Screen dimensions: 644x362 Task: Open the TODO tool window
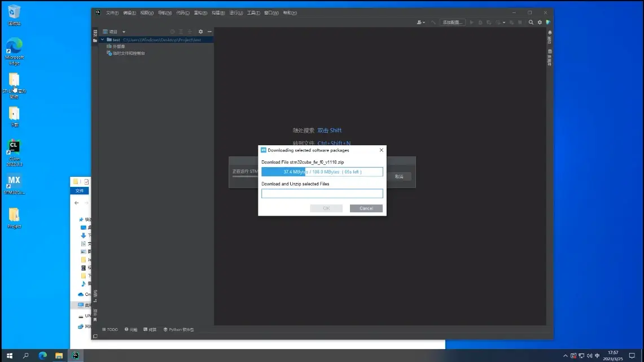110,329
